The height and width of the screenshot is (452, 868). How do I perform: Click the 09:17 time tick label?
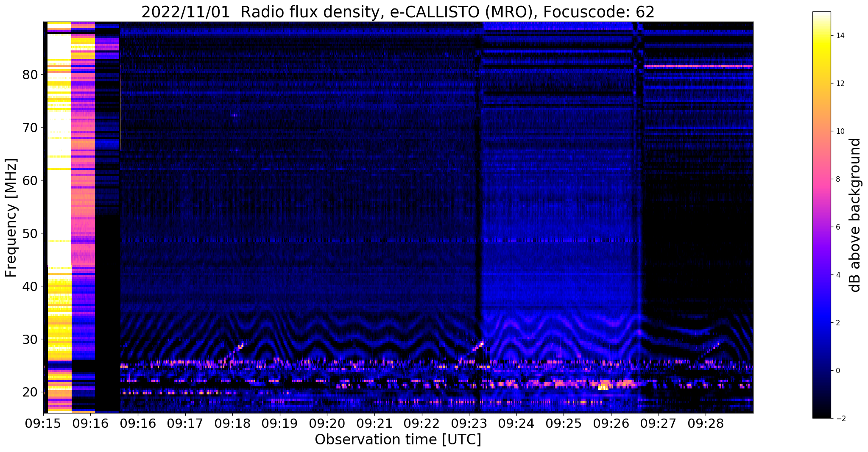pos(185,424)
